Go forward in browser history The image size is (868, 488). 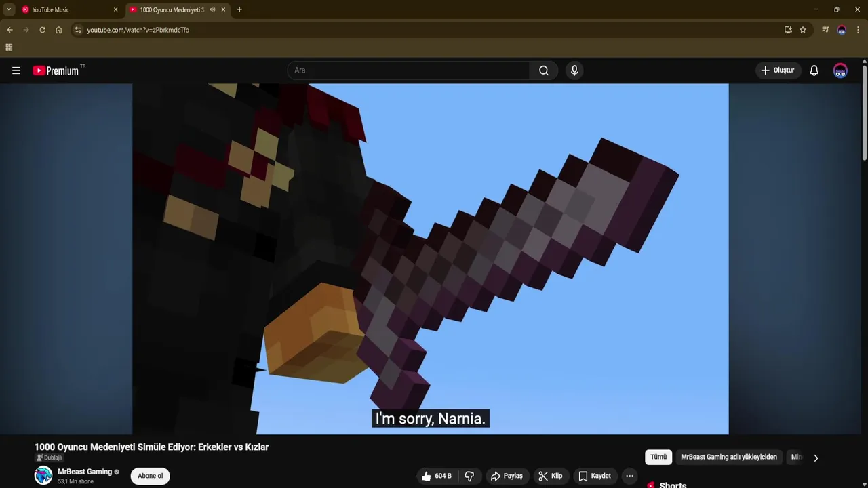[26, 30]
